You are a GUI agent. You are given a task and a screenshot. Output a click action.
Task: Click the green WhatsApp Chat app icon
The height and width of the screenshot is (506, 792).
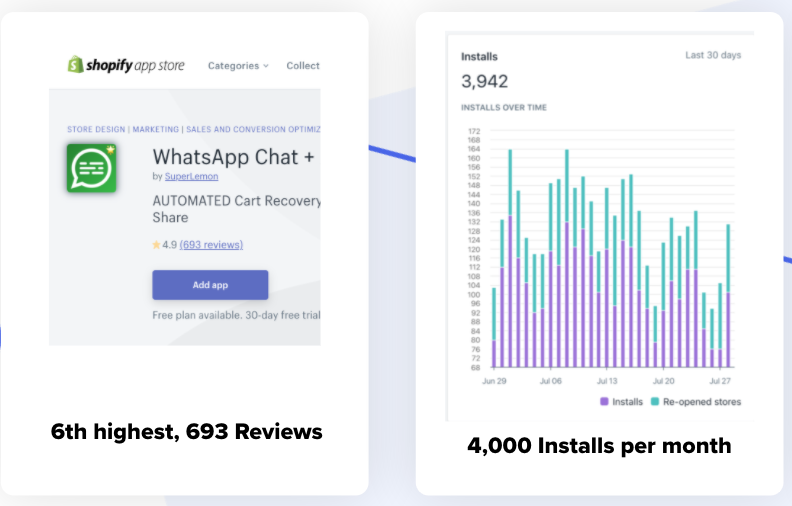(91, 168)
